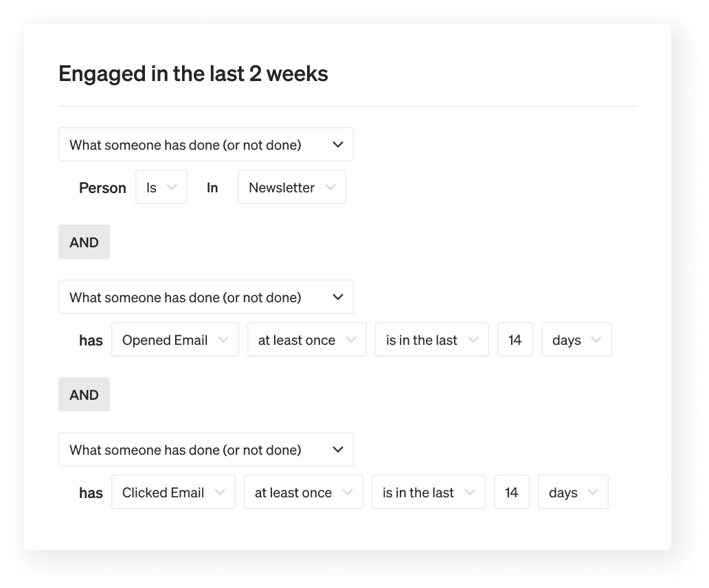Open the Opened Email action dropdown
This screenshot has height=588, width=709.
click(x=175, y=339)
